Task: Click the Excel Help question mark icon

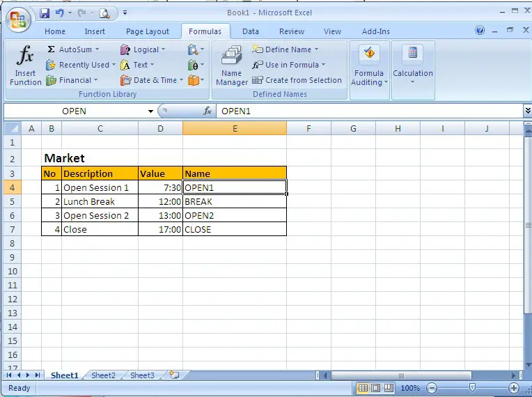Action: point(480,31)
